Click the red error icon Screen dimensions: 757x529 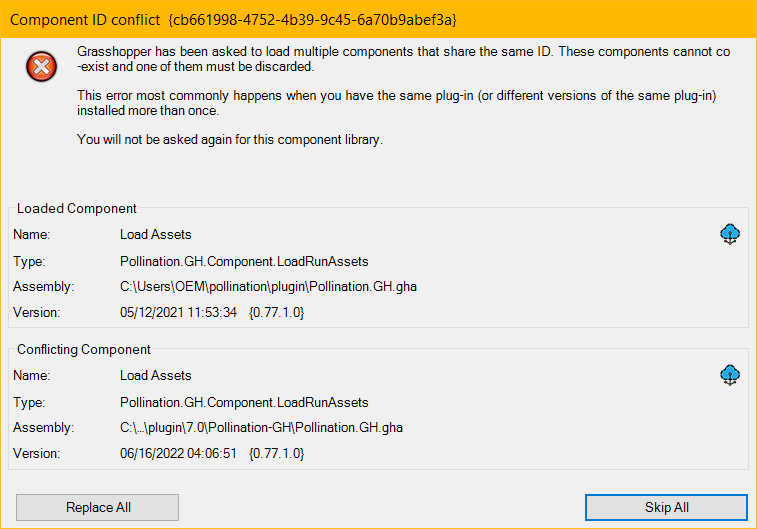tap(42, 66)
